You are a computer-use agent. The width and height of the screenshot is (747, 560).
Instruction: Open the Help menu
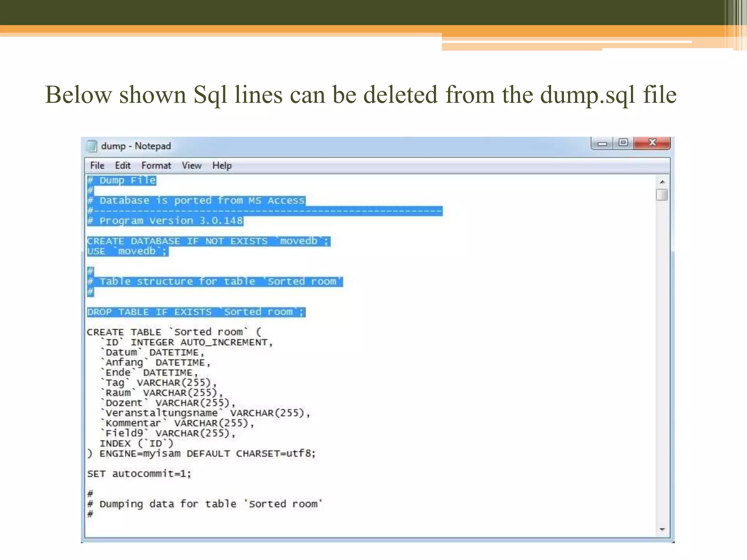tap(222, 166)
